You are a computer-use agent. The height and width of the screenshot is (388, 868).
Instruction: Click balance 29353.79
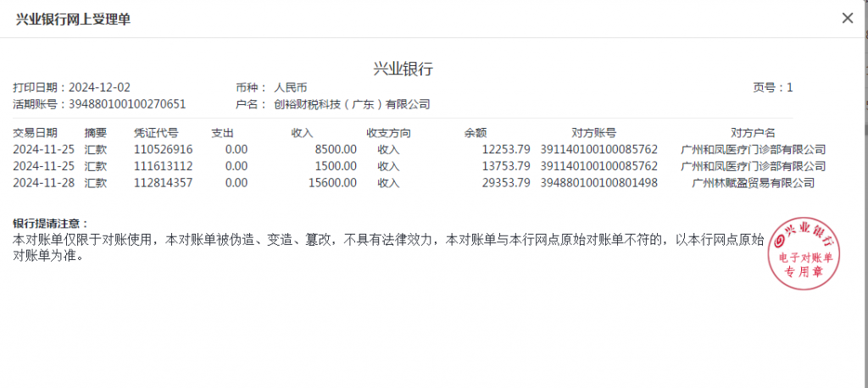506,183
